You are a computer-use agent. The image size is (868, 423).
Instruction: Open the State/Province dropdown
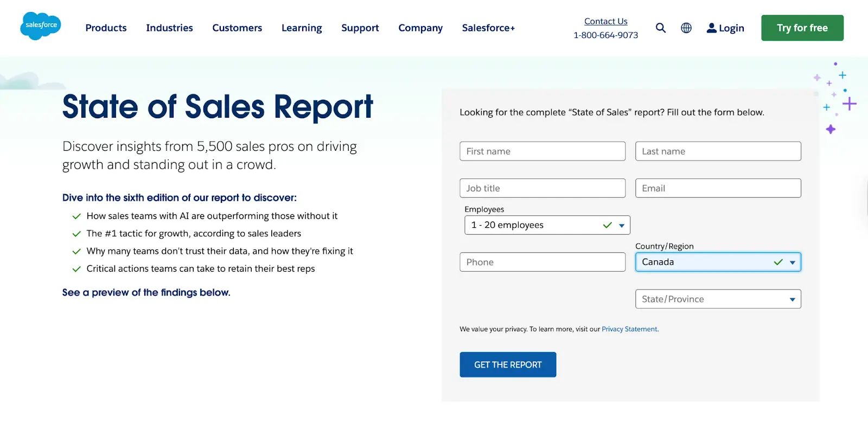(x=718, y=299)
